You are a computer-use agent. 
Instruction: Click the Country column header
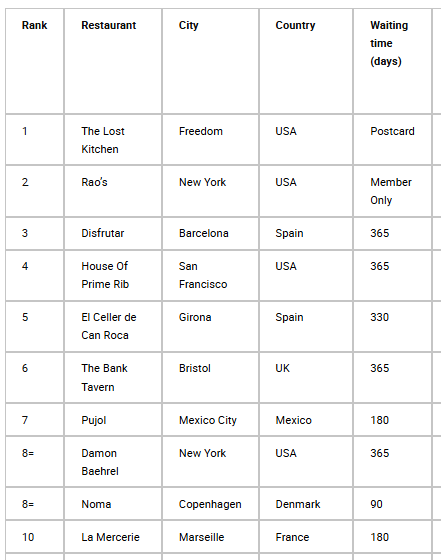coord(295,26)
